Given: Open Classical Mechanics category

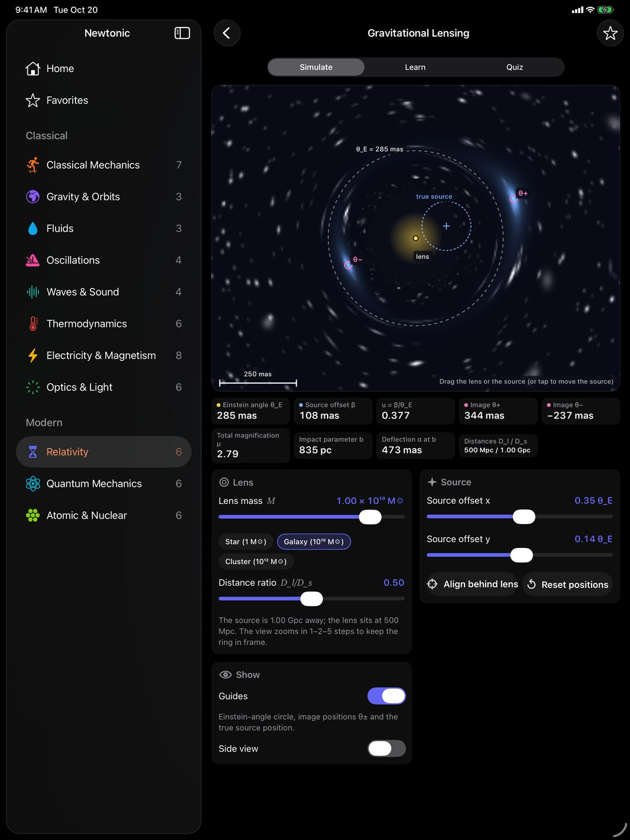Looking at the screenshot, I should (104, 165).
